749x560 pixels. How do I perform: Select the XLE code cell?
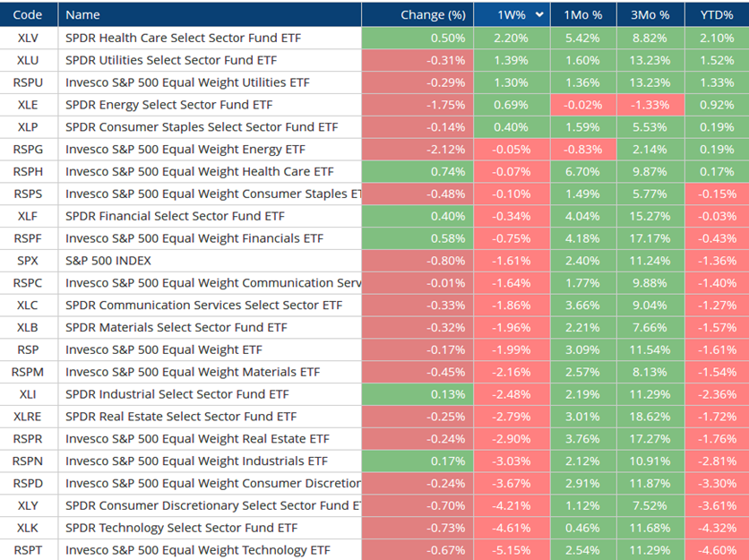[x=28, y=105]
